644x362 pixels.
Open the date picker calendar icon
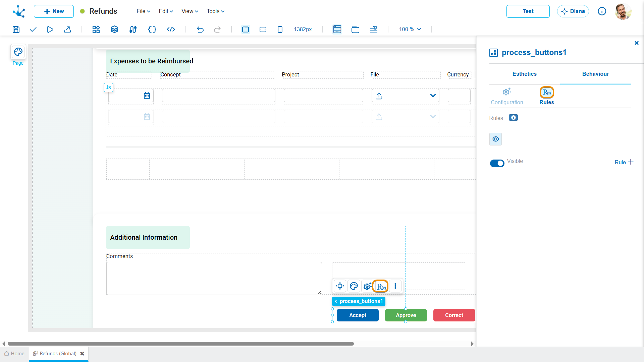coord(147,96)
